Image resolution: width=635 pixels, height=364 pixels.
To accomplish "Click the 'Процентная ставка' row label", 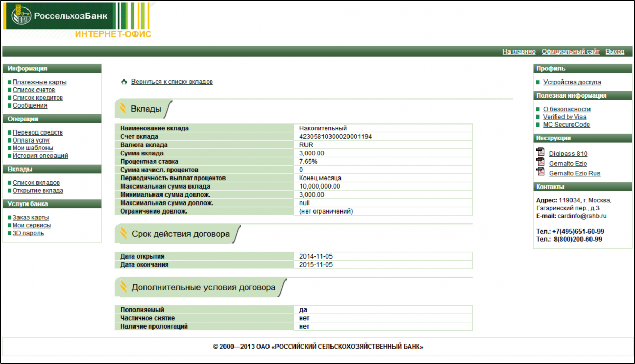I will coord(149,161).
